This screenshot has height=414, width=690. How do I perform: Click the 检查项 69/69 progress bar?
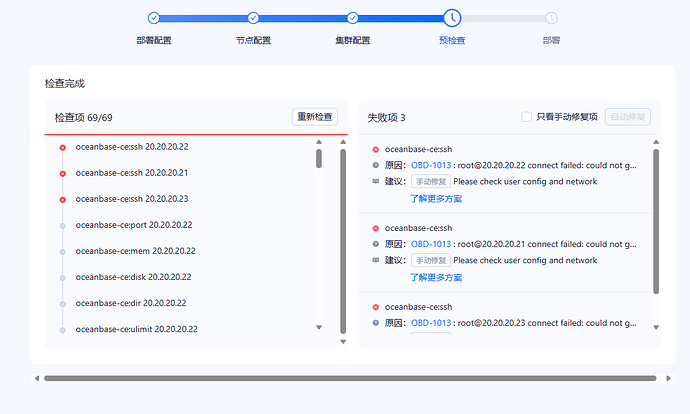tap(196, 134)
